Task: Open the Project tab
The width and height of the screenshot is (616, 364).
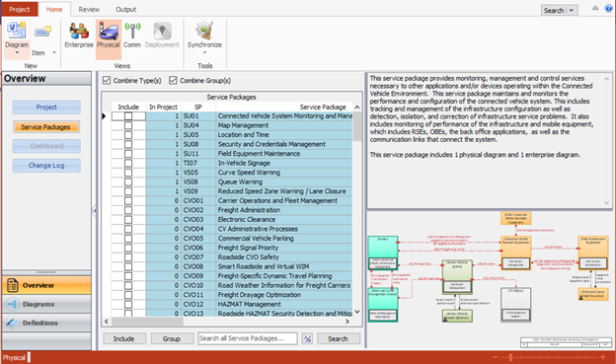Action: tap(20, 10)
